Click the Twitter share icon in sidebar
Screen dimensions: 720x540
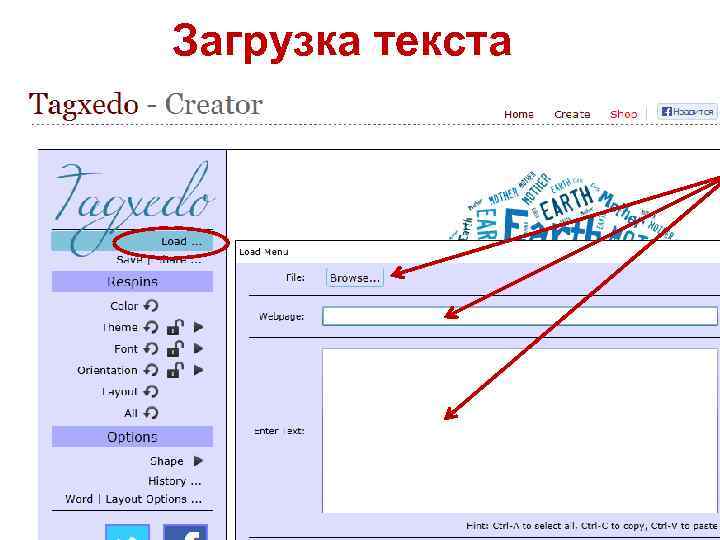127,532
